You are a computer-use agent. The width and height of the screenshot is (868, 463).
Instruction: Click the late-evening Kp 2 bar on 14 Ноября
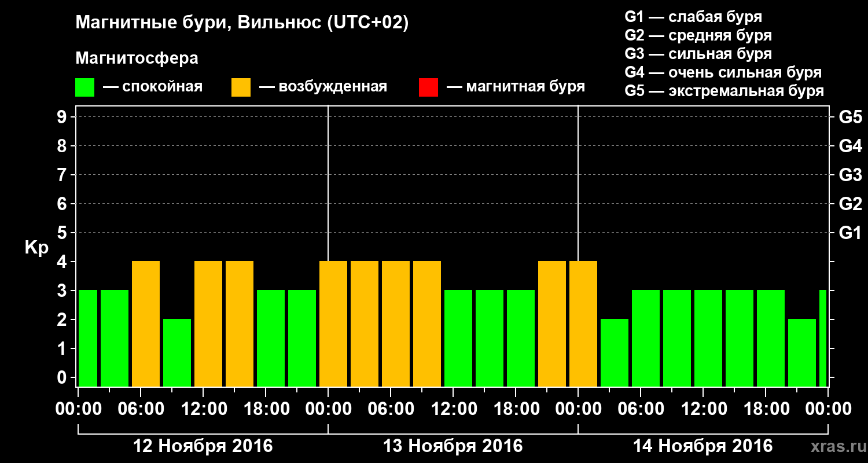802,352
